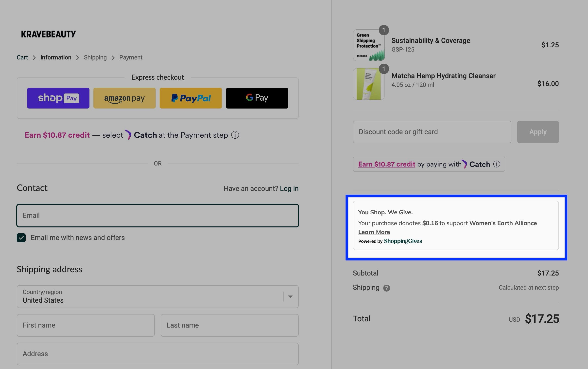This screenshot has width=588, height=369.
Task: Click the Last name field
Action: pos(230,325)
